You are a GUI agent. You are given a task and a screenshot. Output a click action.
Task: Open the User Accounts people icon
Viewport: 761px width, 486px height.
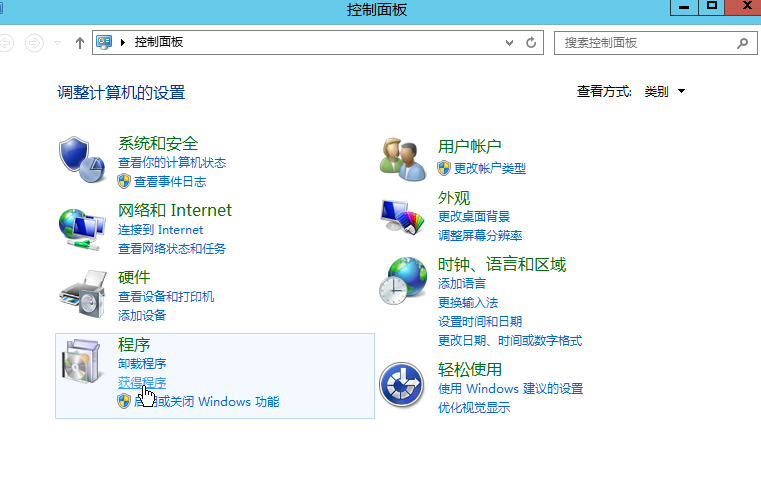(x=403, y=159)
